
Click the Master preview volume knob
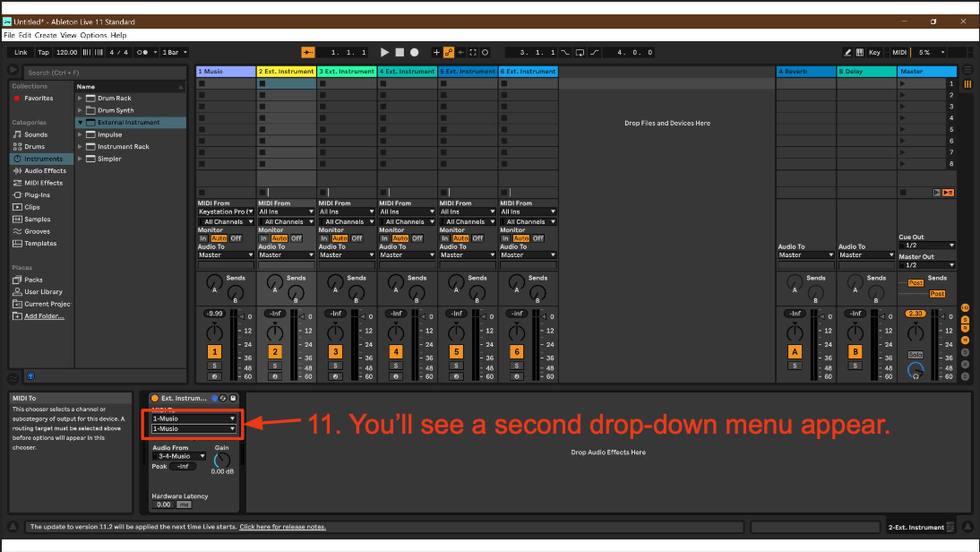point(915,371)
